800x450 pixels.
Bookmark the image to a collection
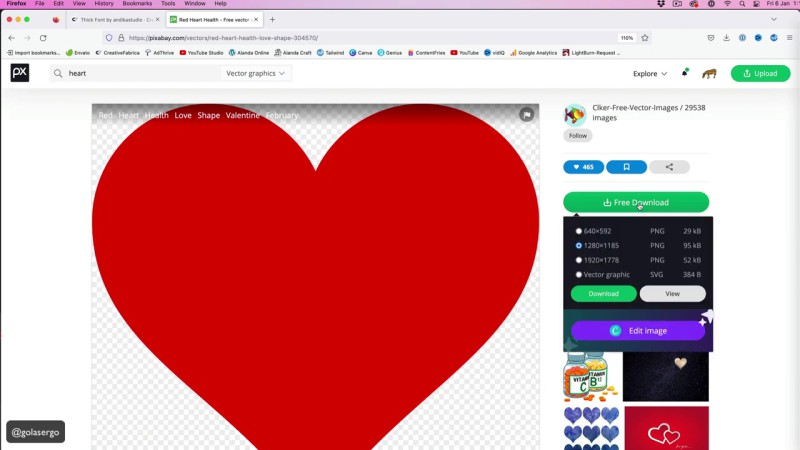click(626, 167)
